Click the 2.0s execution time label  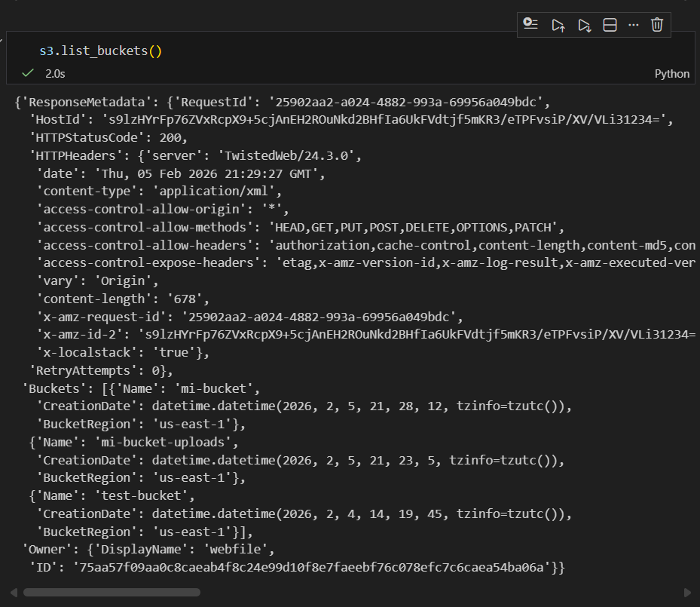[55, 74]
